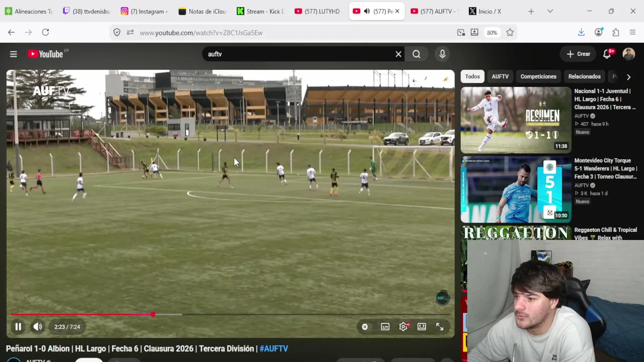Switch to the '(577) AUFTV' tab
This screenshot has width=644, height=362.
coord(434,11)
